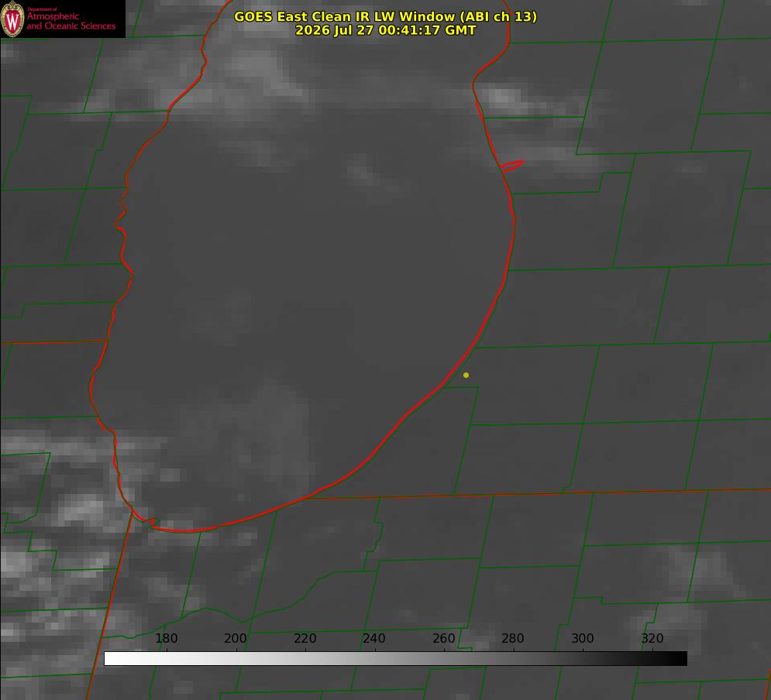Click the mid-gray colorbar segment below 260
Image resolution: width=771 pixels, height=700 pixels.
(444, 659)
